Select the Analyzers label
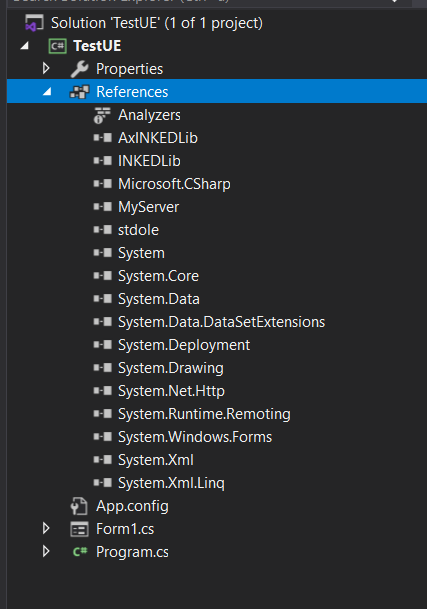427x609 pixels. tap(149, 115)
